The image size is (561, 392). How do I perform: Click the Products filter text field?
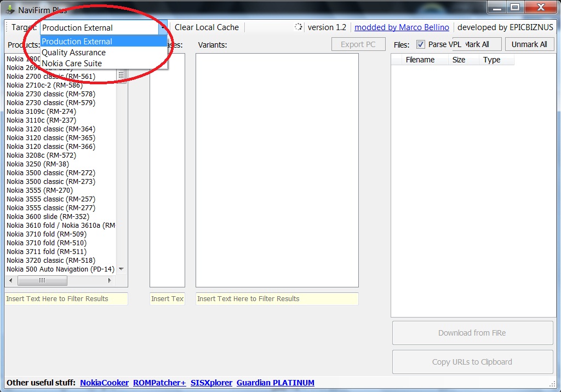point(66,298)
